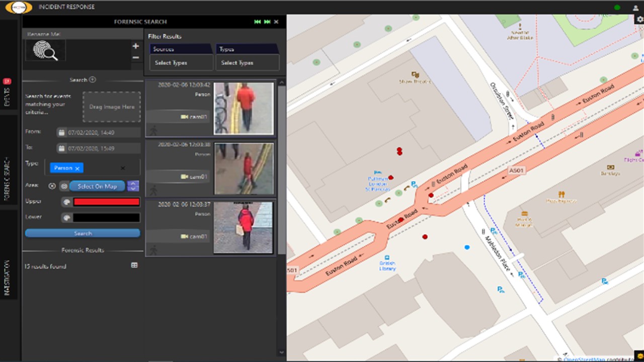Click the Select On Map button

click(97, 186)
